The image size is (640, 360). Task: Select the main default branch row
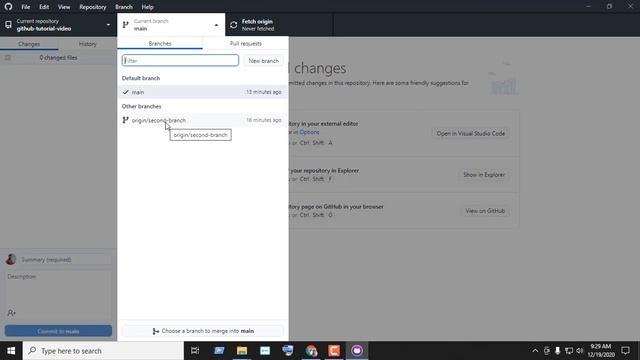pyautogui.click(x=202, y=92)
